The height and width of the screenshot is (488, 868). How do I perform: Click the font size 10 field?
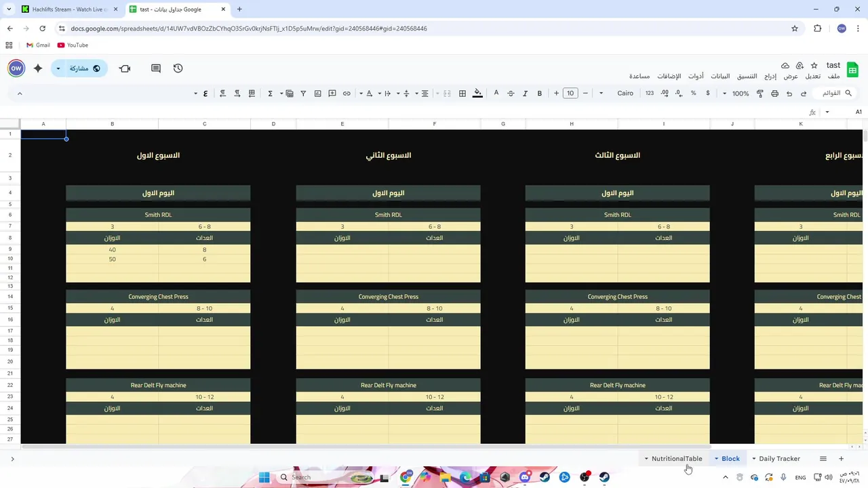coord(570,94)
